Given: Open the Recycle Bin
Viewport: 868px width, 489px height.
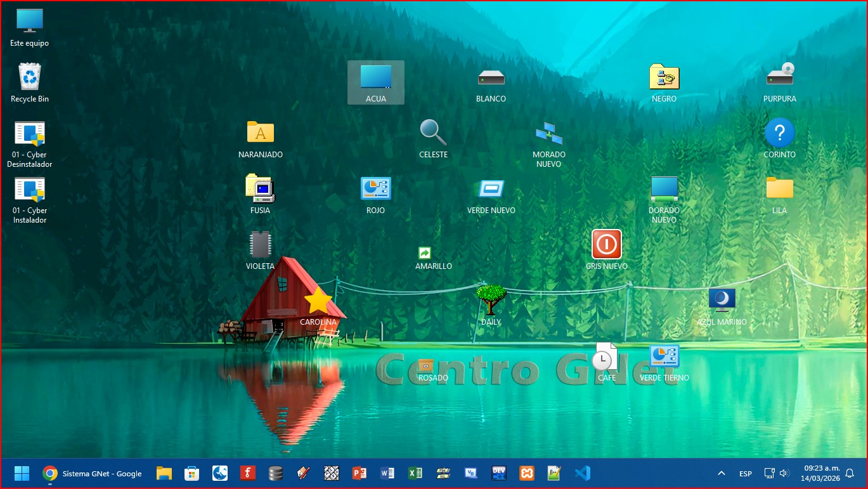Looking at the screenshot, I should tap(30, 77).
